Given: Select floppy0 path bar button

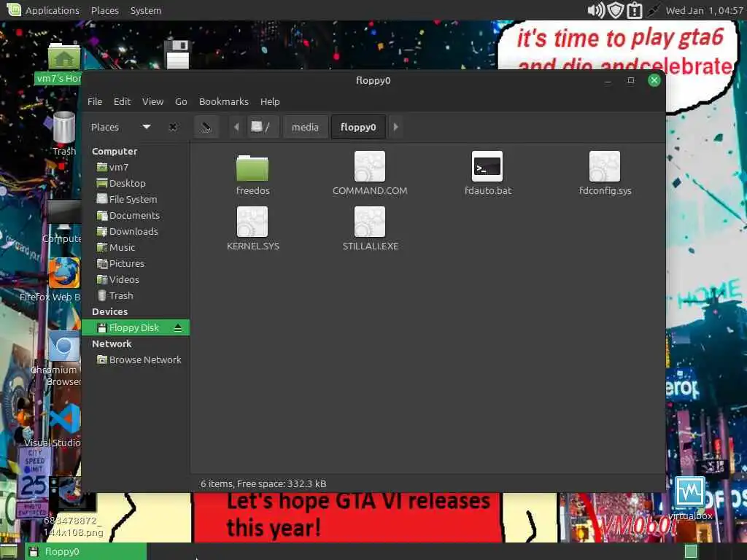Looking at the screenshot, I should coord(358,127).
